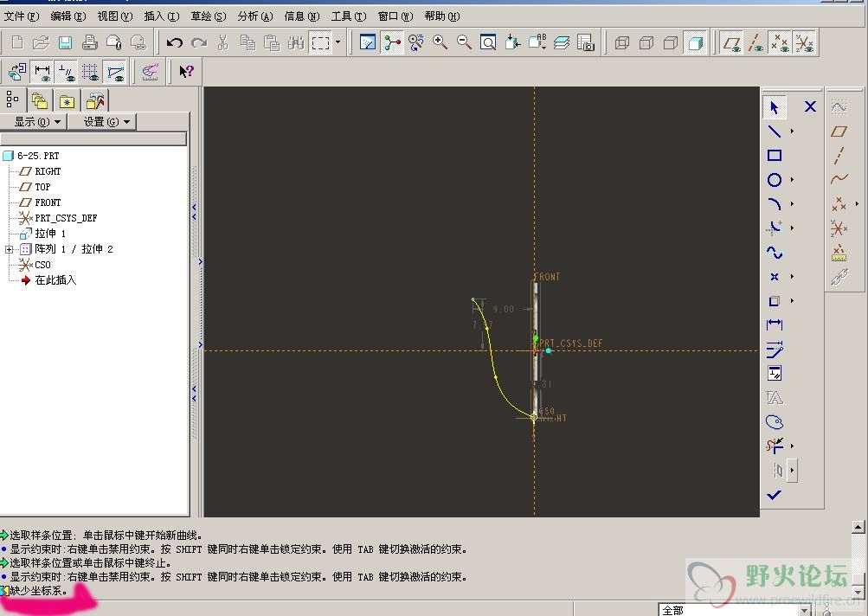Toggle sketch vertices display

point(115,72)
